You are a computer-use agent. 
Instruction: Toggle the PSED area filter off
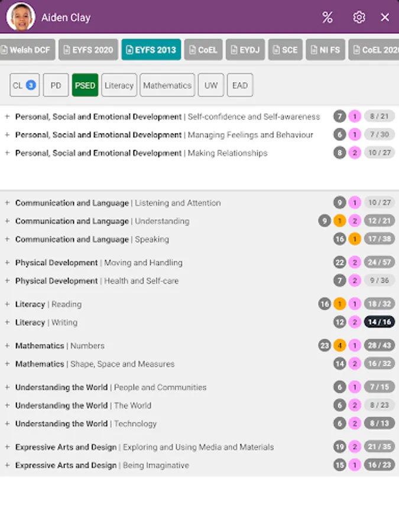click(x=85, y=85)
